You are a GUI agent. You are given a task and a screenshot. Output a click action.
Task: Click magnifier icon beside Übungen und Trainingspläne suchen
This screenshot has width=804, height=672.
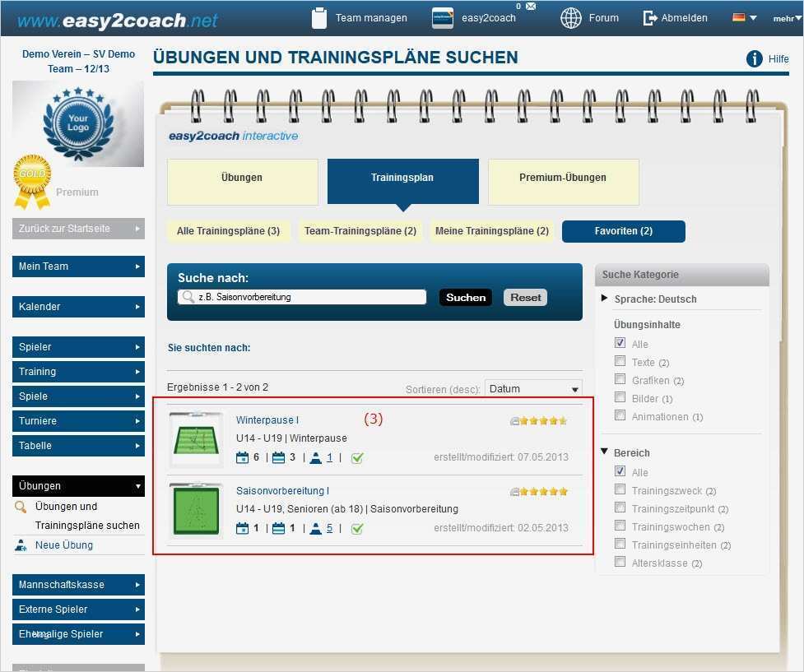(x=21, y=507)
